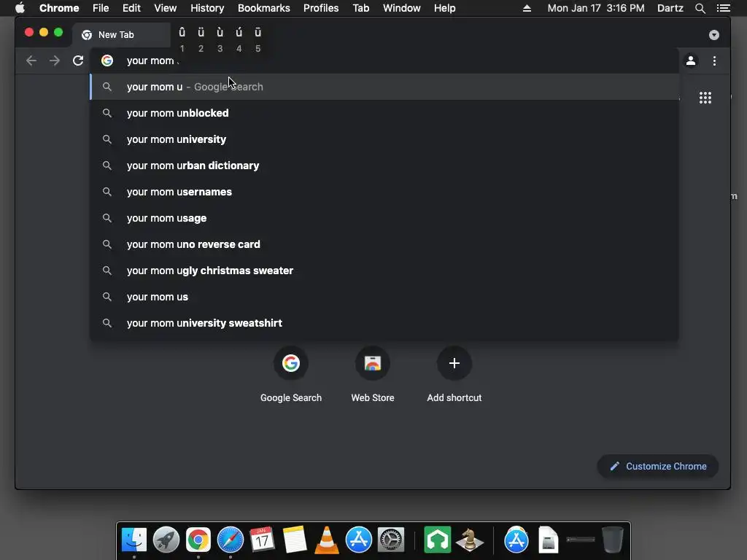Open the Edit menu
The width and height of the screenshot is (747, 560).
(131, 8)
